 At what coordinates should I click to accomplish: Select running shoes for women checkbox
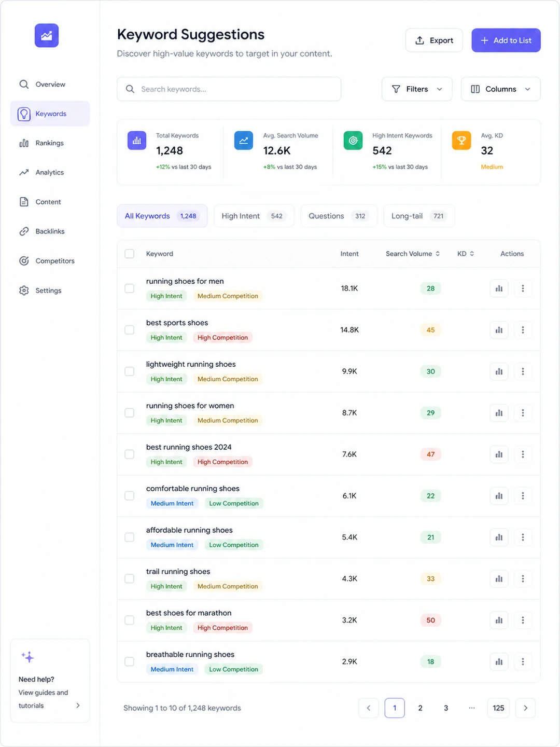click(130, 413)
